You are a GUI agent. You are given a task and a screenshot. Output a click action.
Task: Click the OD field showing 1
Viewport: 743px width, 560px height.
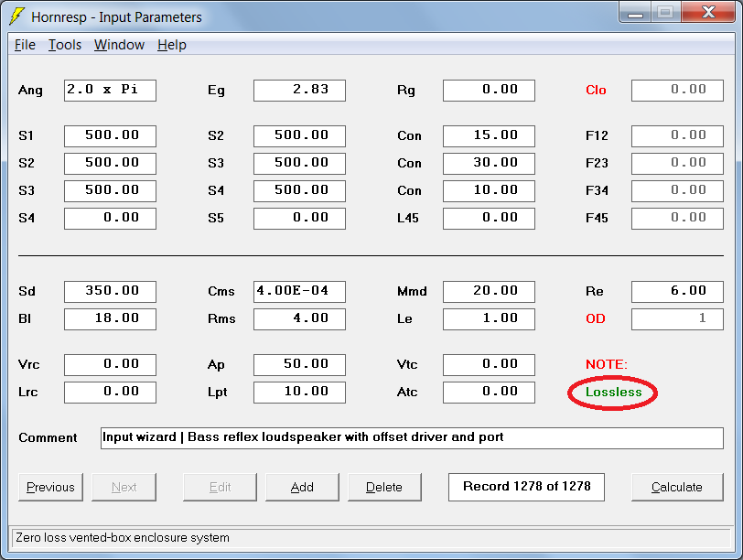[678, 319]
